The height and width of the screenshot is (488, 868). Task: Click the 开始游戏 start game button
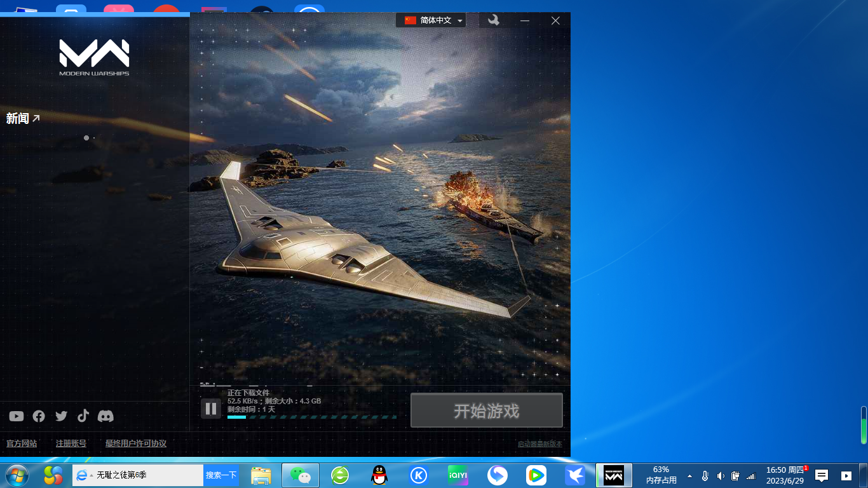tap(486, 410)
